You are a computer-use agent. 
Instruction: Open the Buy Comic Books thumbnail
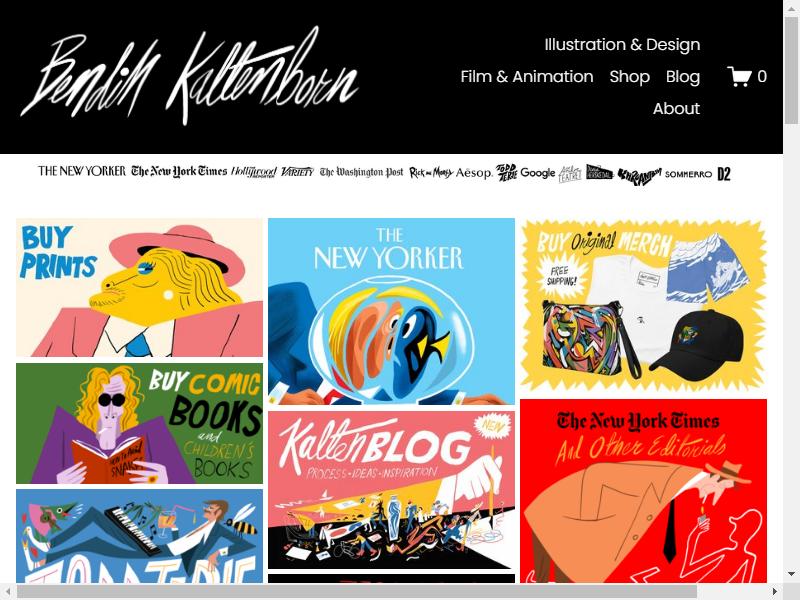(x=139, y=423)
